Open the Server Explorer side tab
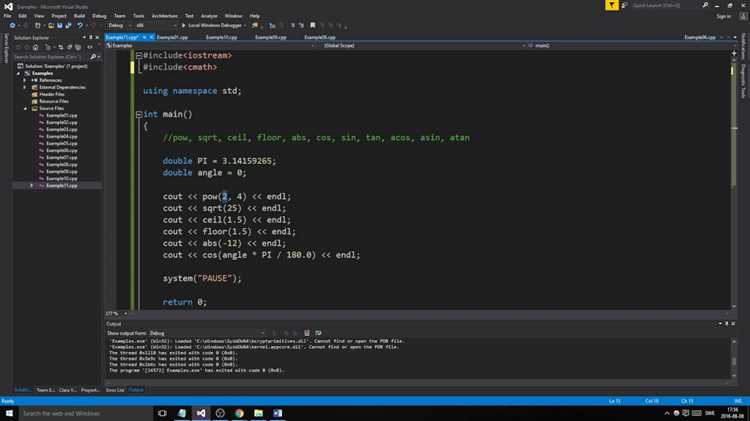This screenshot has width=750, height=421. click(x=6, y=48)
